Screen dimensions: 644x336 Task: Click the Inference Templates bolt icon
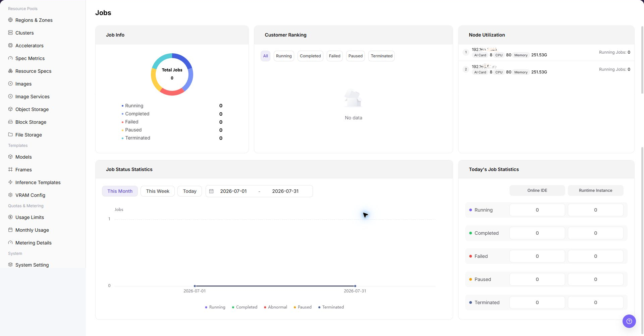click(10, 182)
